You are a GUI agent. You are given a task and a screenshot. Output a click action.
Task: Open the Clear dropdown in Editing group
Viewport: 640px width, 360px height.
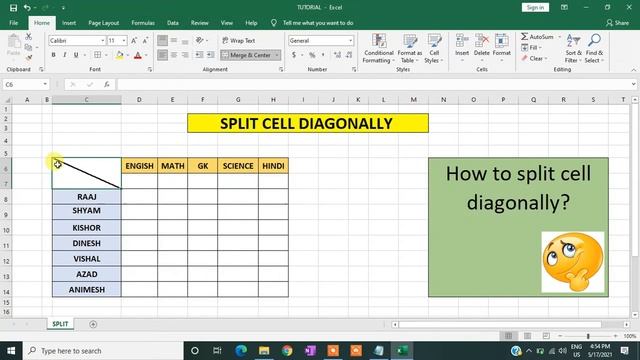[x=534, y=58]
